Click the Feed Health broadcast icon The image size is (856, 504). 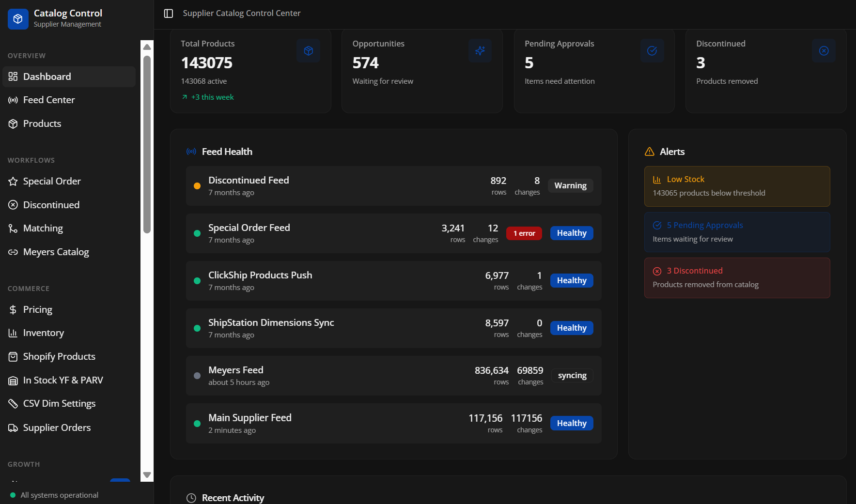coord(191,152)
